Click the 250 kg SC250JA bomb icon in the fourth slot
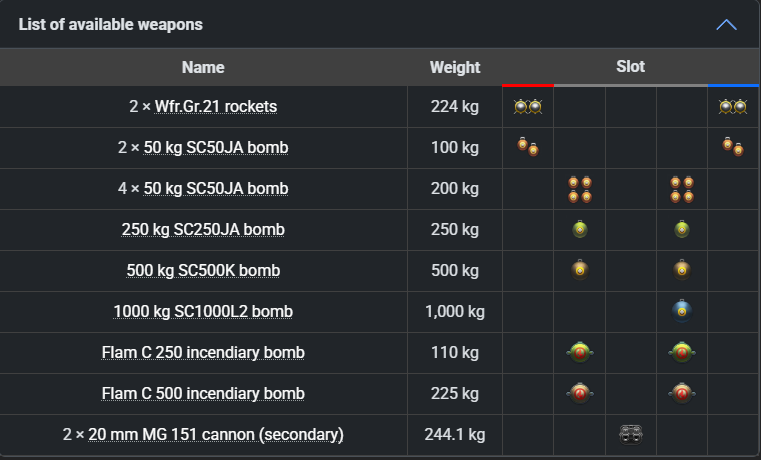Screen dimensions: 761x460 681,230
